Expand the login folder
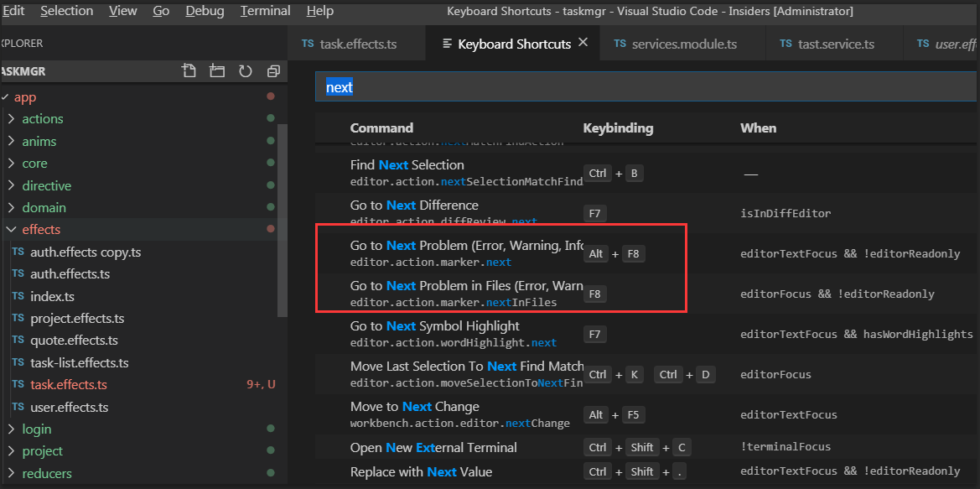980x489 pixels. [x=11, y=429]
